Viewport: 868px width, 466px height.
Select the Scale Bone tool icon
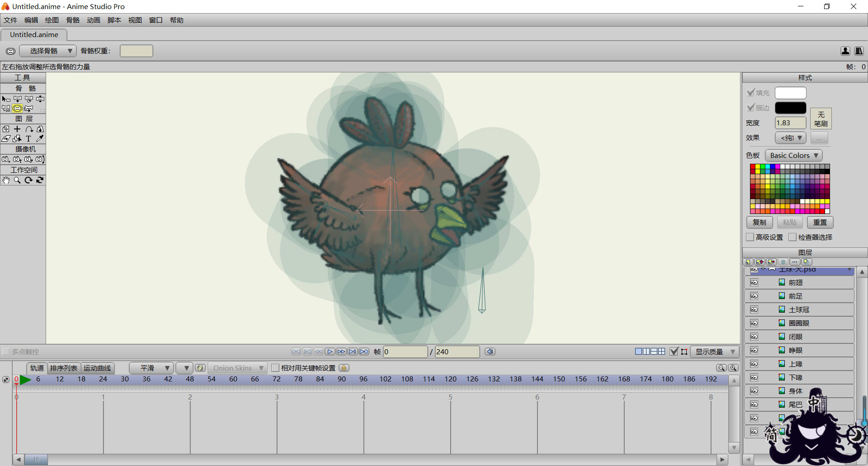[x=40, y=99]
